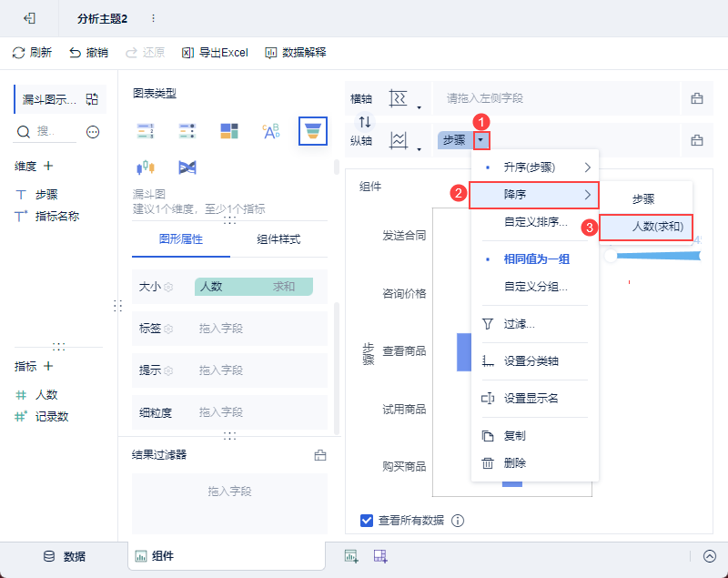Choose the word cloud chart type
728x578 pixels.
click(x=271, y=131)
